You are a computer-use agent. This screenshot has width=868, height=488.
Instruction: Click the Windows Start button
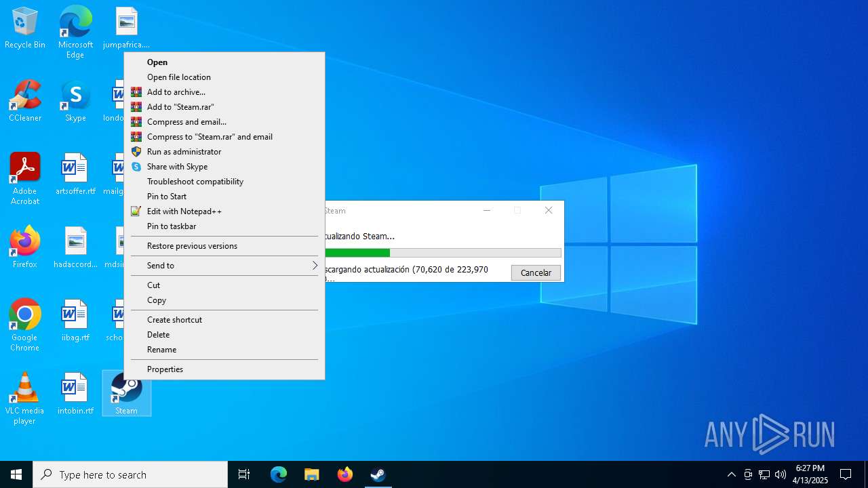(16, 474)
